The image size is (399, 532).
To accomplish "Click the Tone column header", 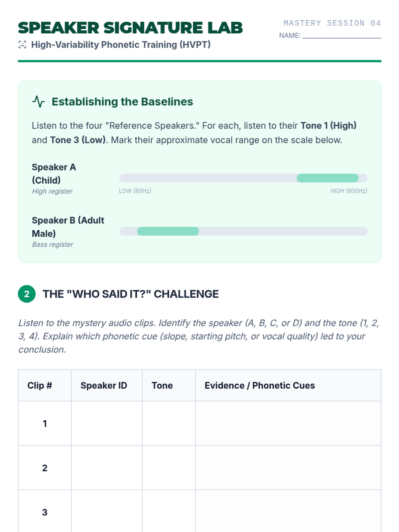I will click(x=162, y=385).
